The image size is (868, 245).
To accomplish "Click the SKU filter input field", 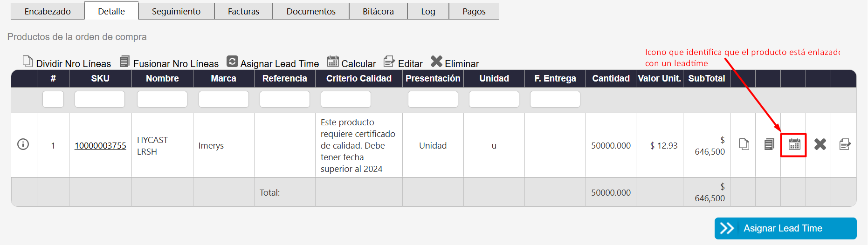I will 100,99.
